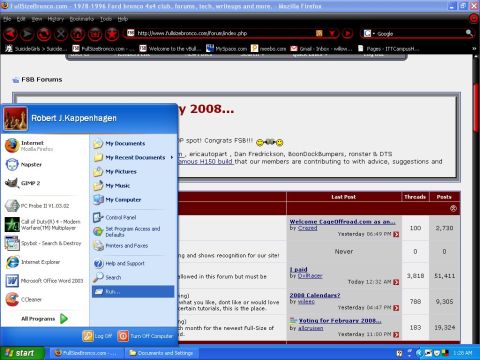Screen dimensions: 480x360
Task: Go to last post arrow beside 'Yesterday 11:00 PM'
Action: coord(396,334)
